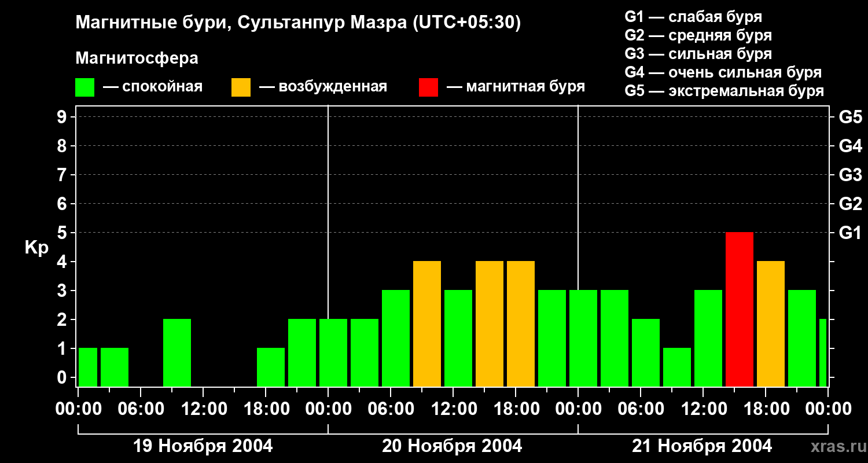Select the Kp 1 green bar on 21 November
Screen dimensions: 868x463
pyautogui.click(x=677, y=367)
